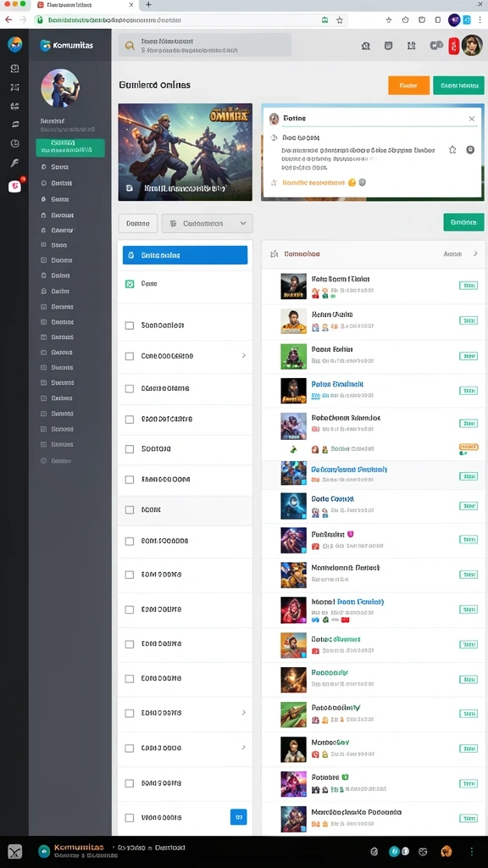Open the pink rail icon with a red badge
Viewport: 488px width, 868px height.
[15, 186]
